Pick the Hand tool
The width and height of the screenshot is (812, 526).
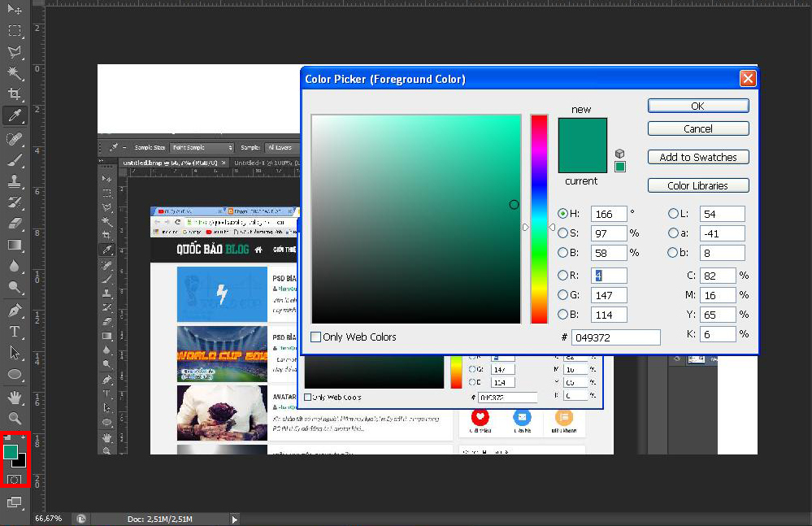pyautogui.click(x=15, y=397)
